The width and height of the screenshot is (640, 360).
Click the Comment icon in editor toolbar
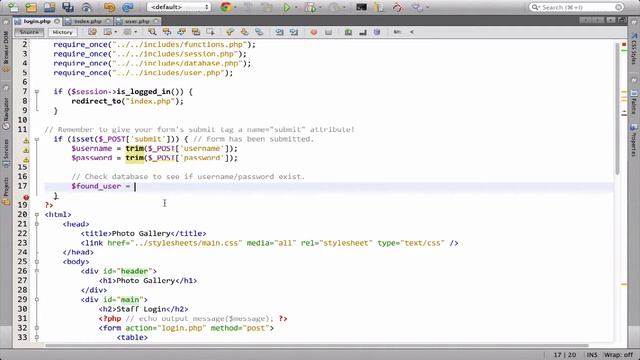348,32
